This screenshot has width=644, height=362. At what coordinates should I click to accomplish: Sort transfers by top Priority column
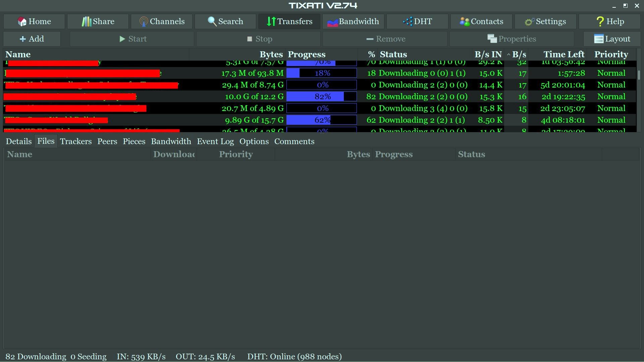[611, 54]
